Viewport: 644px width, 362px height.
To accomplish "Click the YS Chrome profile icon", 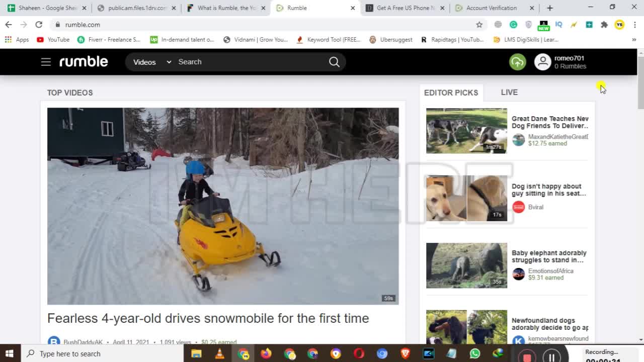I will point(619,25).
